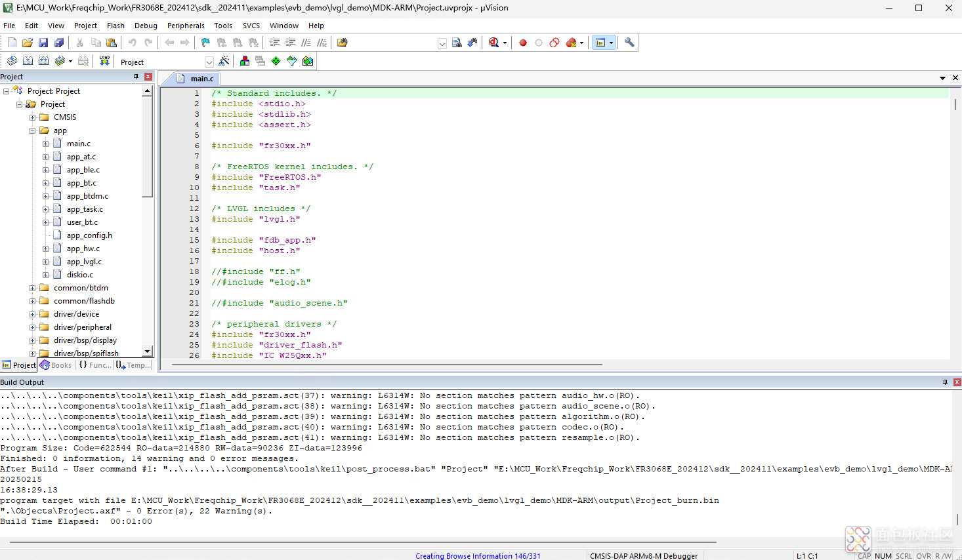Indent the selected lines
Viewport: 962px width, 560px height.
pyautogui.click(x=274, y=43)
